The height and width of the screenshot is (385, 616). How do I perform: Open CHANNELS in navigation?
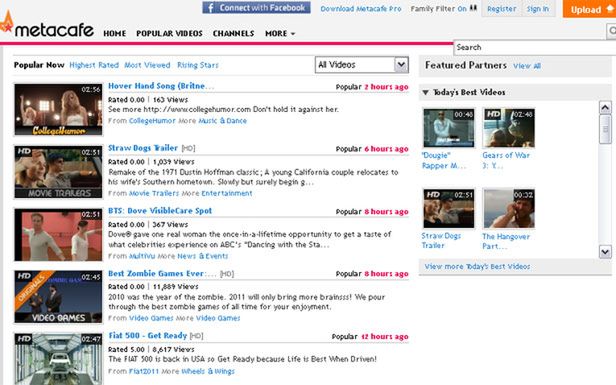tap(233, 33)
